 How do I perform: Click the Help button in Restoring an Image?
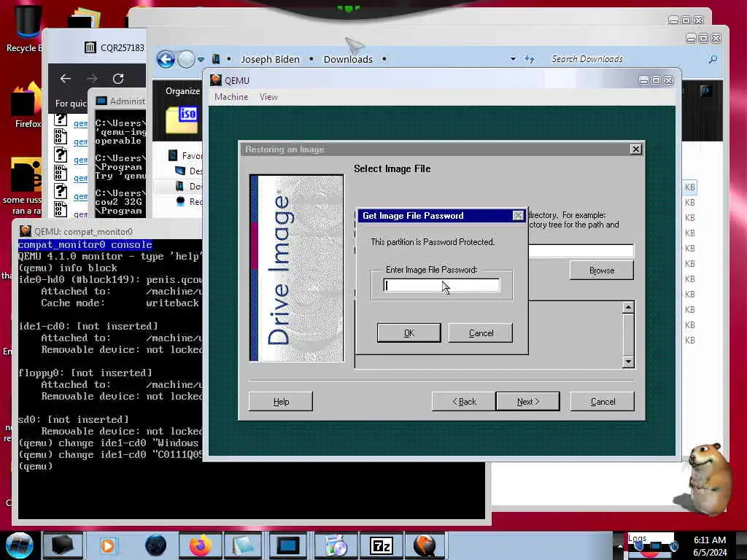(x=281, y=402)
